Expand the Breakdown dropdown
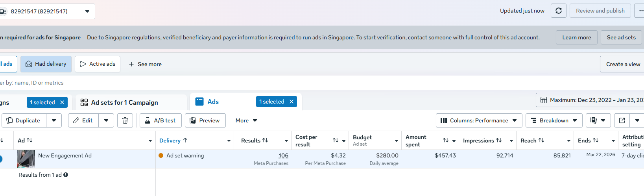Image resolution: width=644 pixels, height=196 pixels. [x=554, y=120]
